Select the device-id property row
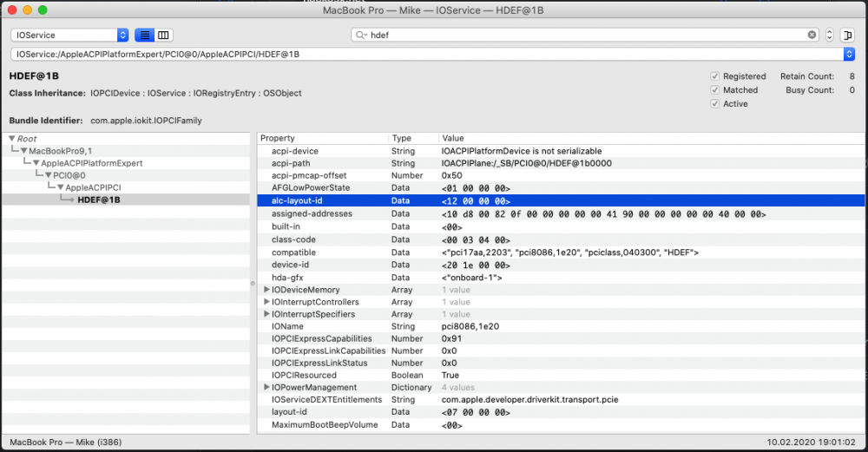 561,265
